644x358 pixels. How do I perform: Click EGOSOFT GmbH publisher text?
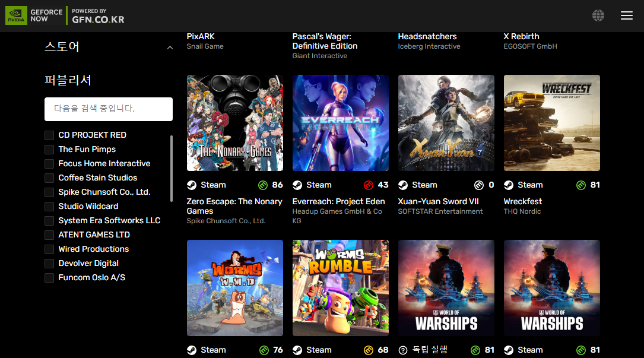(x=530, y=46)
